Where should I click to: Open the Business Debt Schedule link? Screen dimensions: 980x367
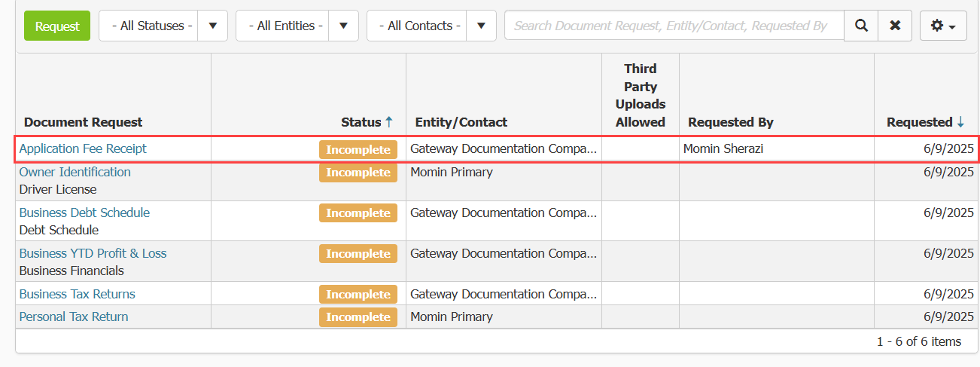pos(84,213)
